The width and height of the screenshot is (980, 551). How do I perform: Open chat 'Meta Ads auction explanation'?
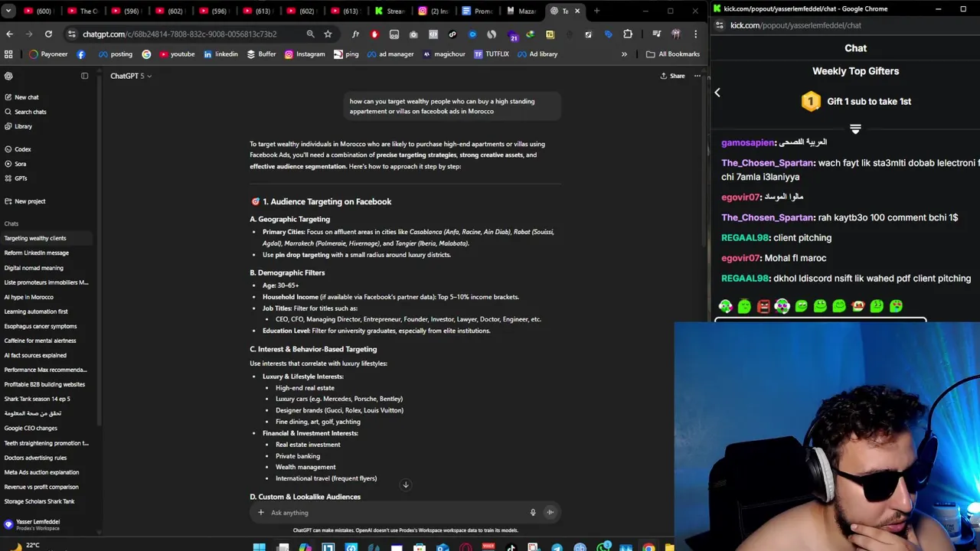point(41,472)
